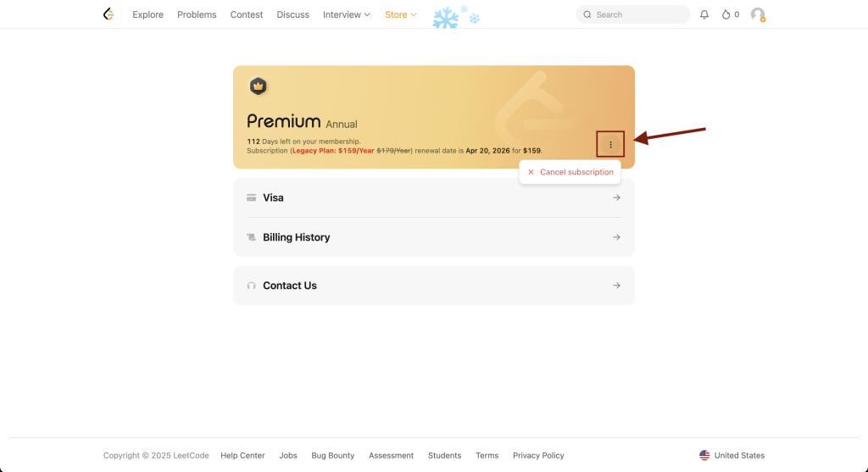The image size is (868, 472).
Task: Go to the Explore page
Action: [x=147, y=14]
